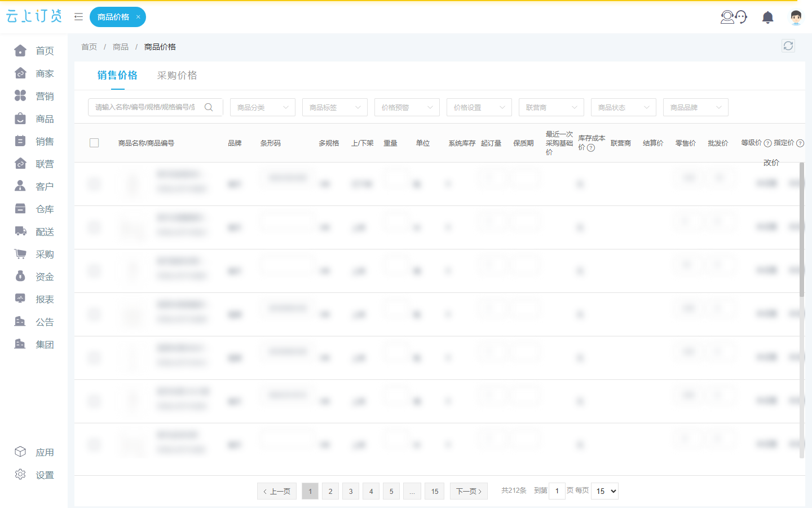
Task: Open the 配送 delivery truck icon
Action: [x=20, y=231]
